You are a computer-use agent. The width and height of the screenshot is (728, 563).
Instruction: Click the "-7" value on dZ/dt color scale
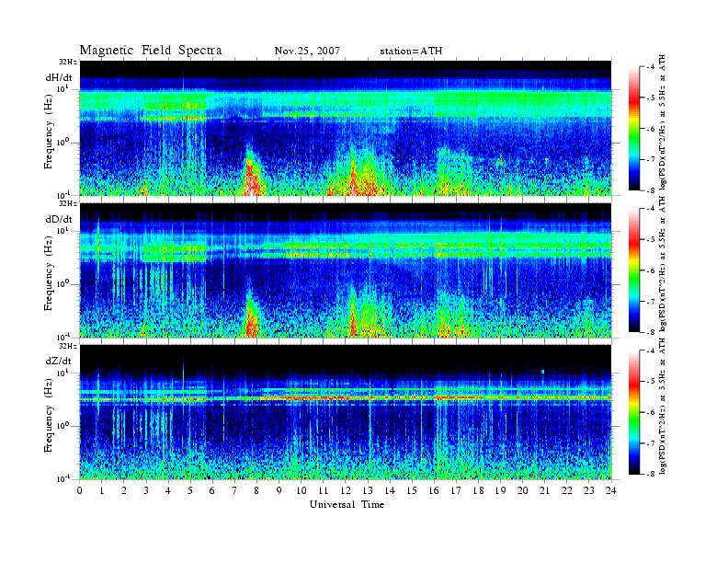651,443
